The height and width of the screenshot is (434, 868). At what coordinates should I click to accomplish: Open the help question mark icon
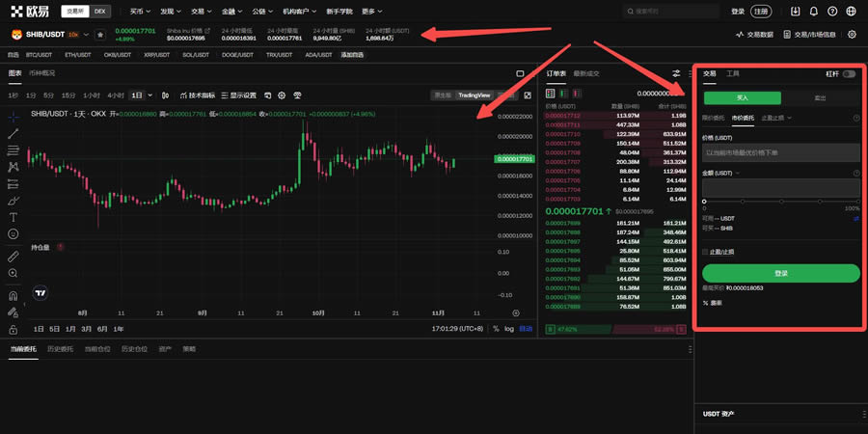click(832, 12)
